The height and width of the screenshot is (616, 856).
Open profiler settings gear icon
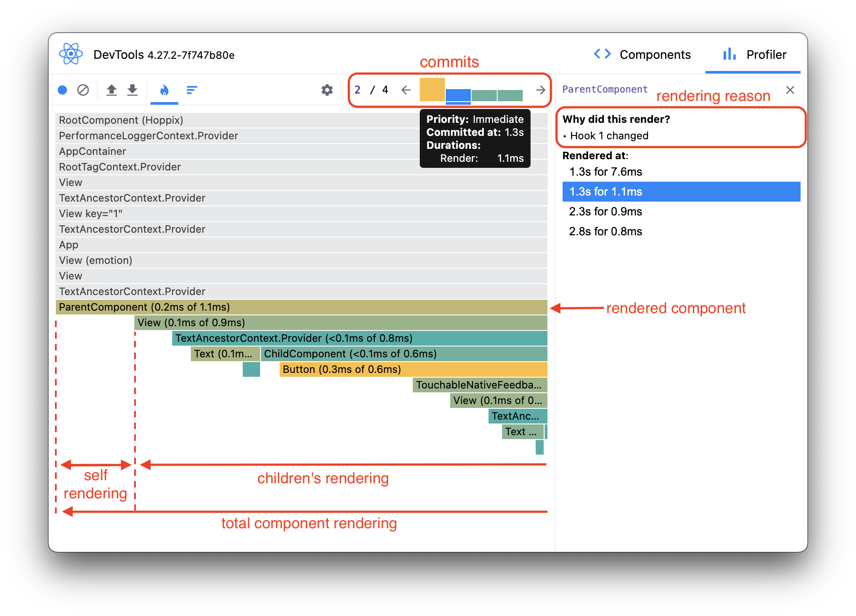(327, 90)
